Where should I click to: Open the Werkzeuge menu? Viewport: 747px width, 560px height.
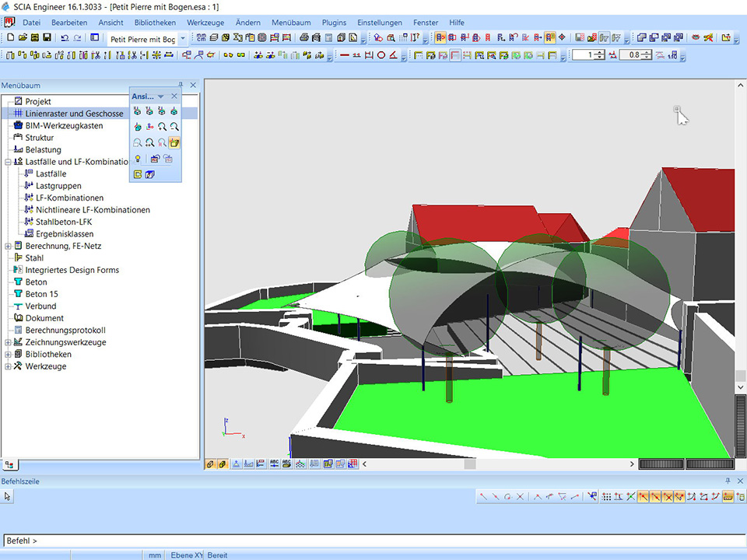coord(205,23)
